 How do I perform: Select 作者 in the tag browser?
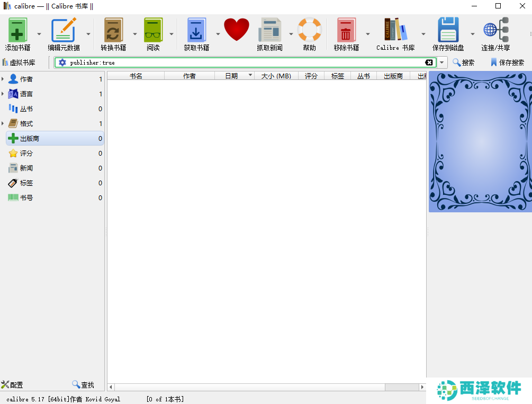click(x=55, y=79)
